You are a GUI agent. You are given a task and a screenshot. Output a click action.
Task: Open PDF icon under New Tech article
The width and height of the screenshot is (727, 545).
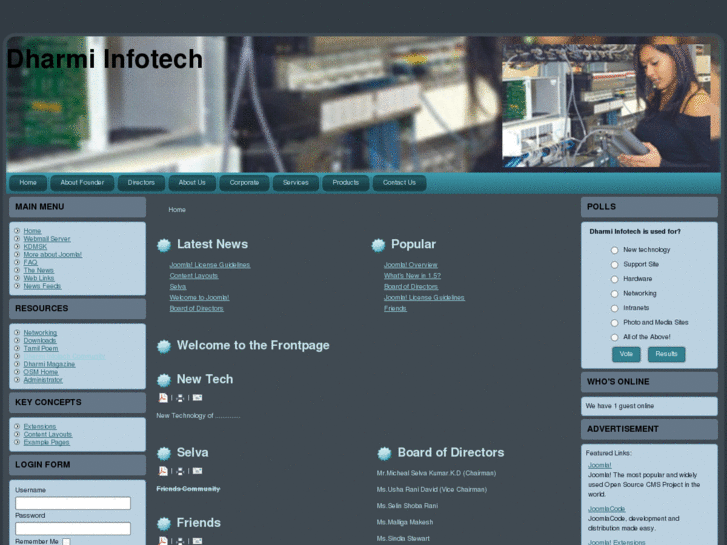(163, 398)
